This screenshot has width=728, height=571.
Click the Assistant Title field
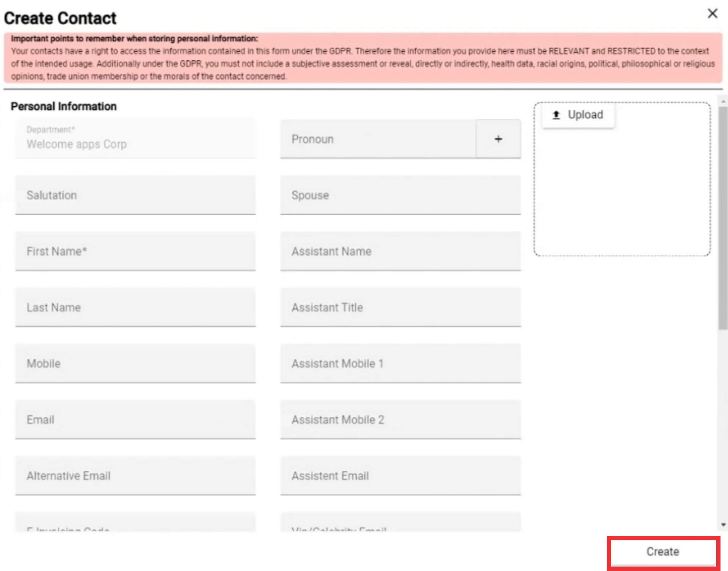point(400,307)
